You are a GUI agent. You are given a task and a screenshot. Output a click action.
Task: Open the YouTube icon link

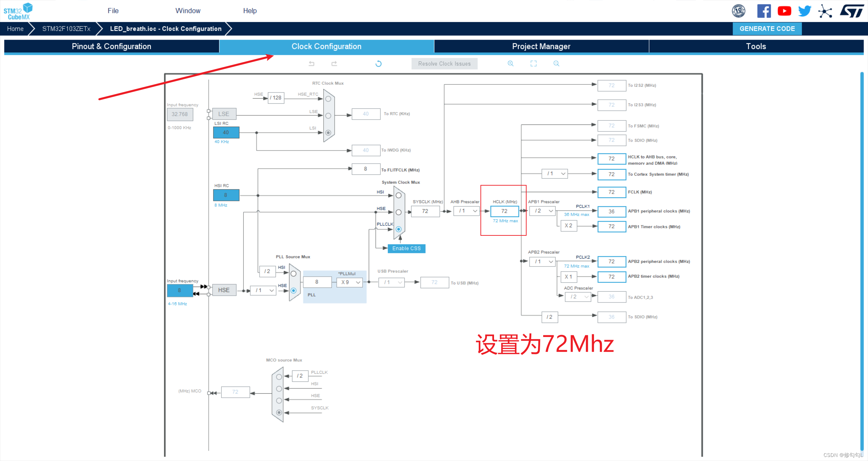[784, 11]
